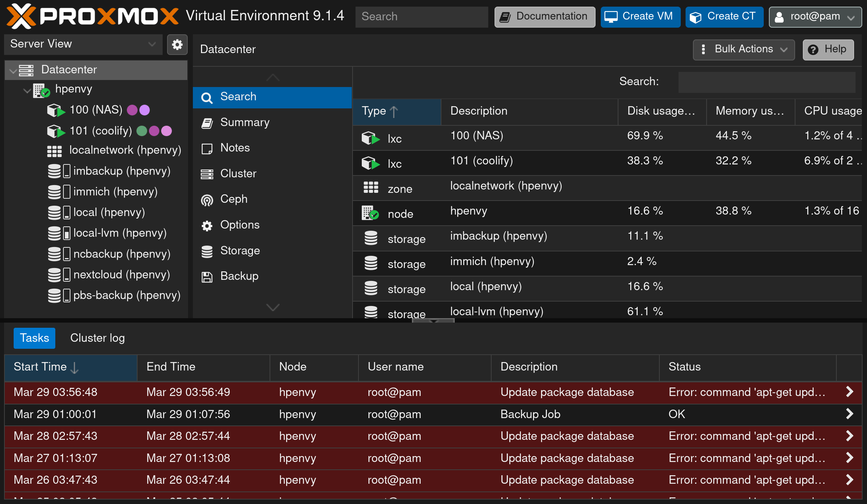Click the panel collapse handle above Tasks
The height and width of the screenshot is (504, 867).
(433, 321)
